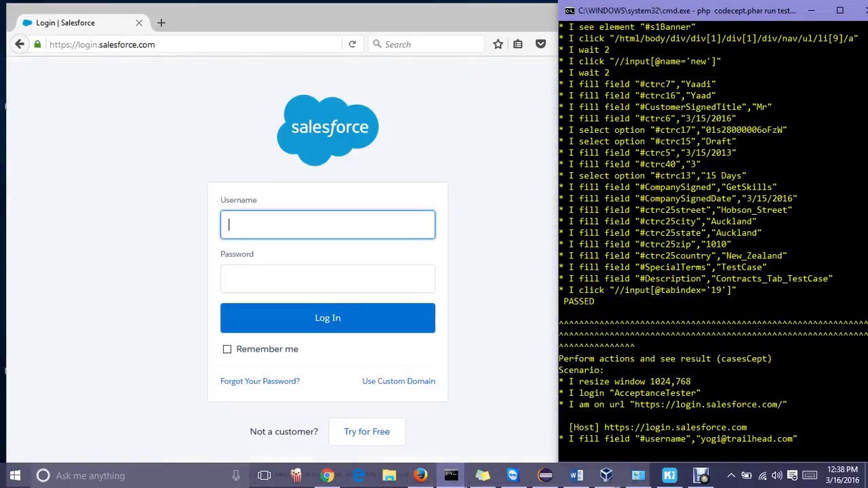
Task: Click 'I login "AcceptanceTester"' console line
Action: (x=630, y=392)
